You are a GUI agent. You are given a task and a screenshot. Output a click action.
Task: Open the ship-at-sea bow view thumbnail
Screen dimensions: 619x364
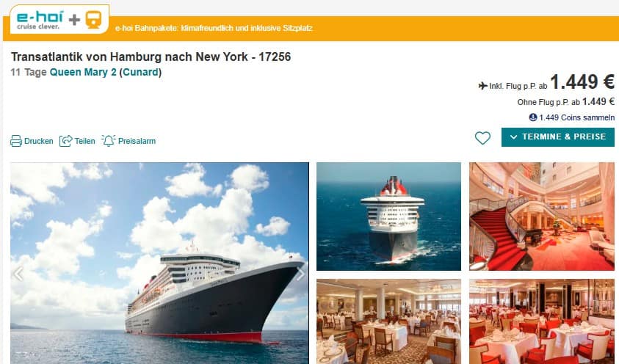click(388, 216)
